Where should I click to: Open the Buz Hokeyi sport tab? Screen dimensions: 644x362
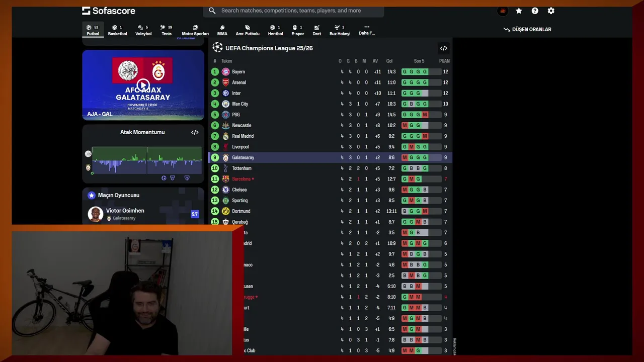tap(340, 30)
